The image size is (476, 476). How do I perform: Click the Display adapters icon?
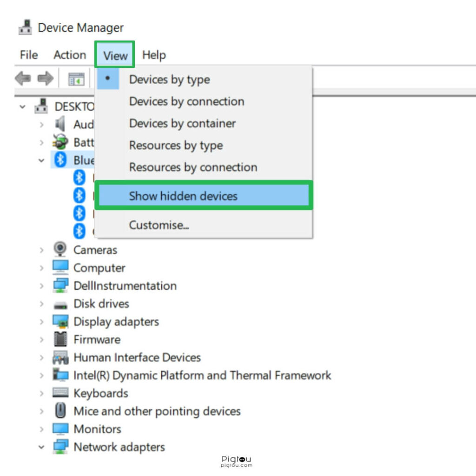(60, 321)
